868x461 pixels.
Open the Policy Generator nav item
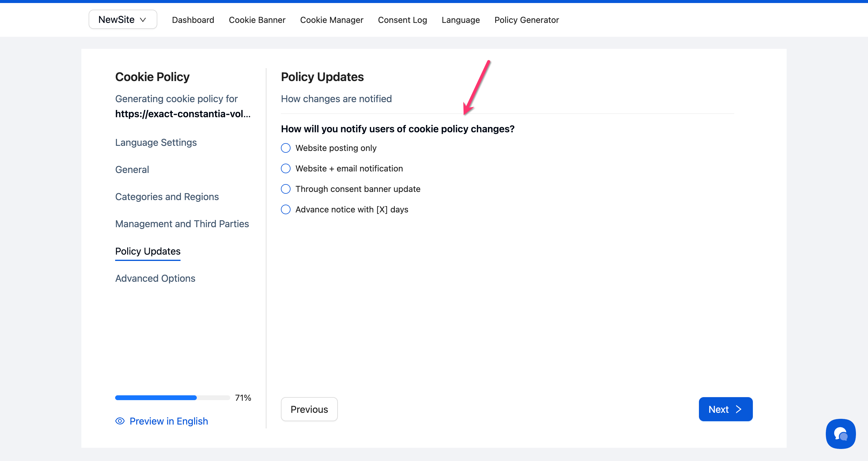[x=526, y=20]
